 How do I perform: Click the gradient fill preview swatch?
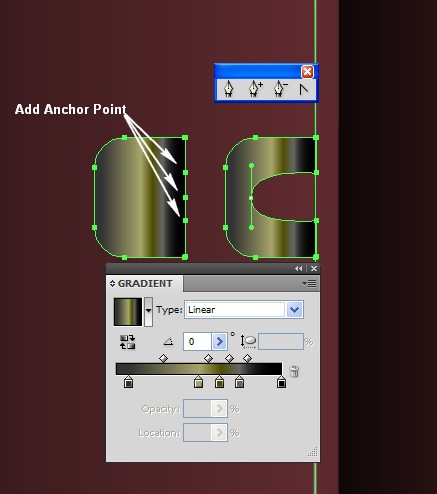[128, 312]
